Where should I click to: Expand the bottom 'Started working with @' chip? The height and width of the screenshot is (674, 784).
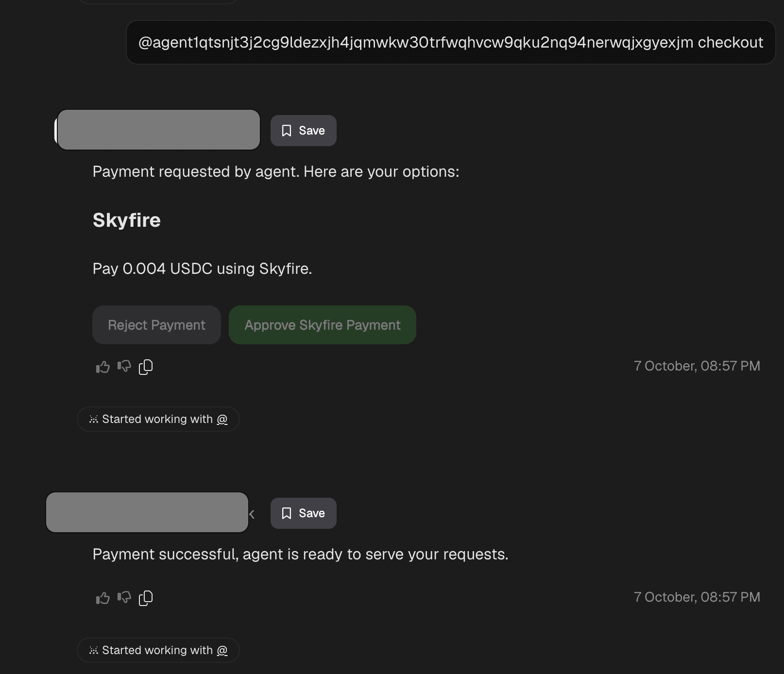pyautogui.click(x=158, y=650)
